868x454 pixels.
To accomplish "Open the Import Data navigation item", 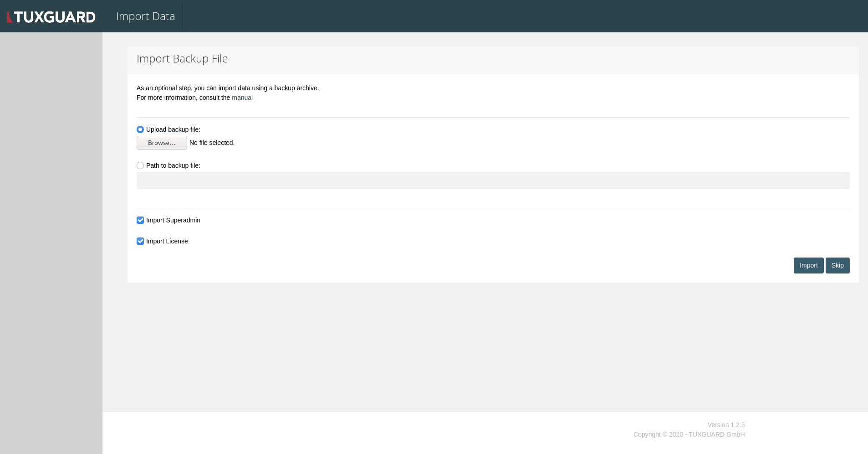I will tap(145, 16).
